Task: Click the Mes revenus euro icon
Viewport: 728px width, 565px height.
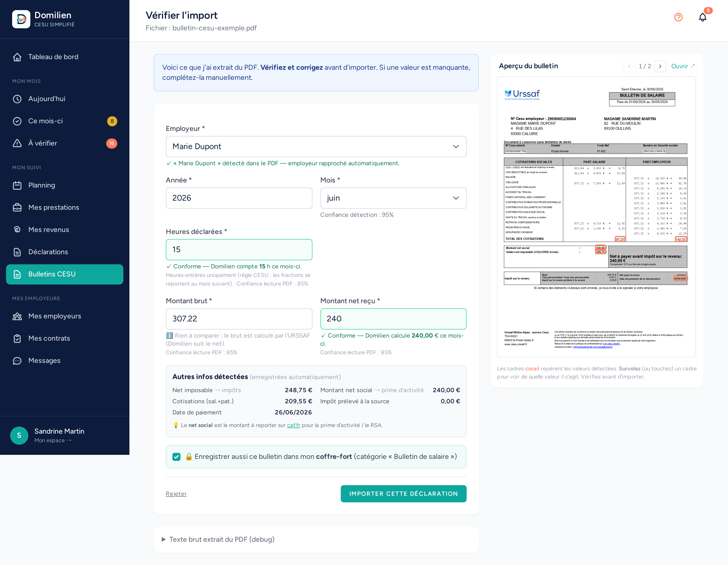Action: point(17,229)
